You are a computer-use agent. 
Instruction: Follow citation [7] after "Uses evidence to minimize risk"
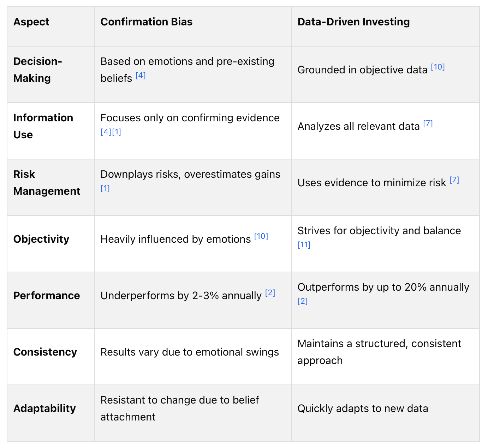point(454,180)
